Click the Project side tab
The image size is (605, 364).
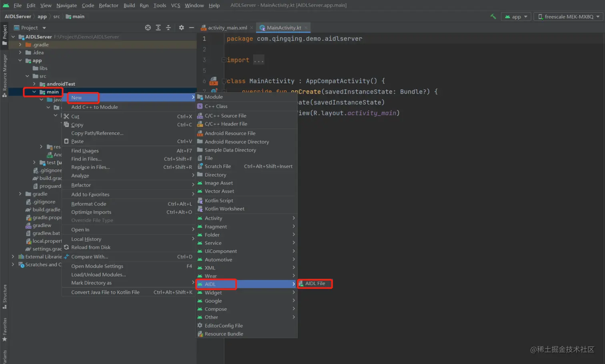(4, 35)
